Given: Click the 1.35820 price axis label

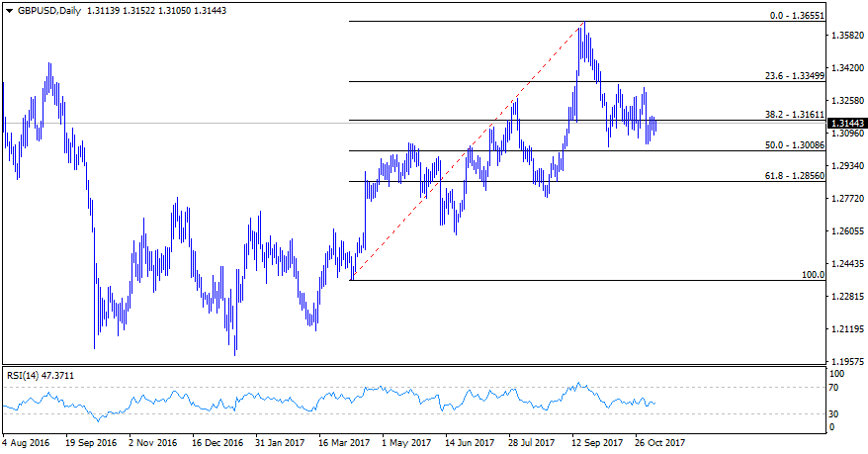Looking at the screenshot, I should [847, 36].
